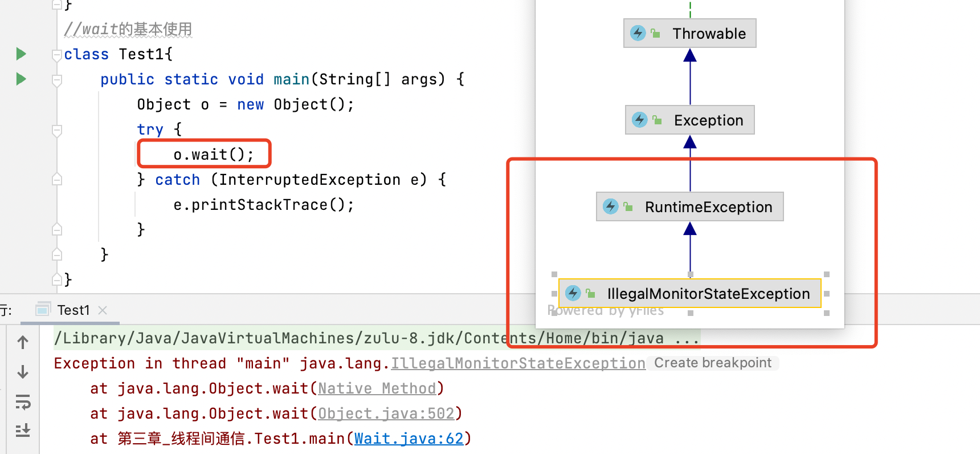Collapse the try block

(x=56, y=131)
